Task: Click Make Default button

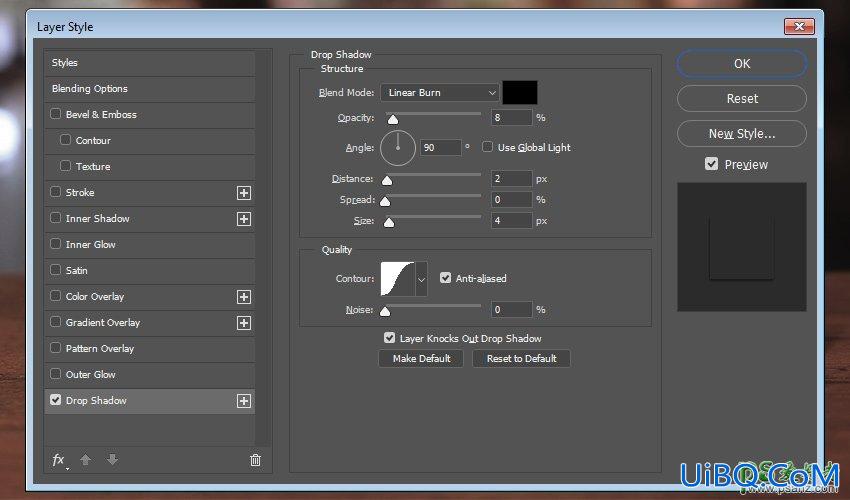Action: coord(421,358)
